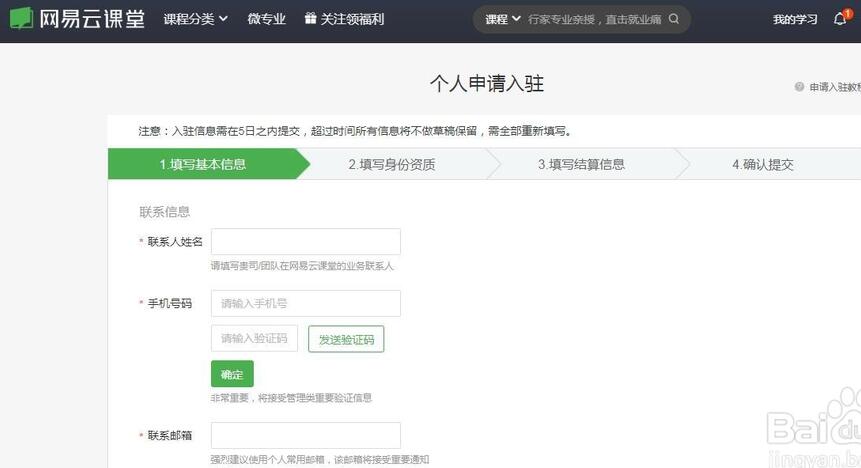
Task: Select step 4.确认提交
Action: pyautogui.click(x=763, y=164)
